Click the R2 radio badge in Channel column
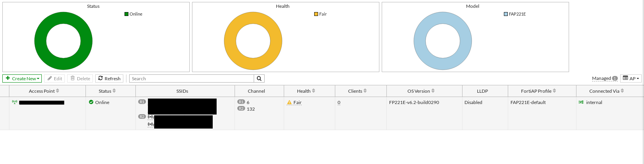644x164 pixels. [241, 109]
